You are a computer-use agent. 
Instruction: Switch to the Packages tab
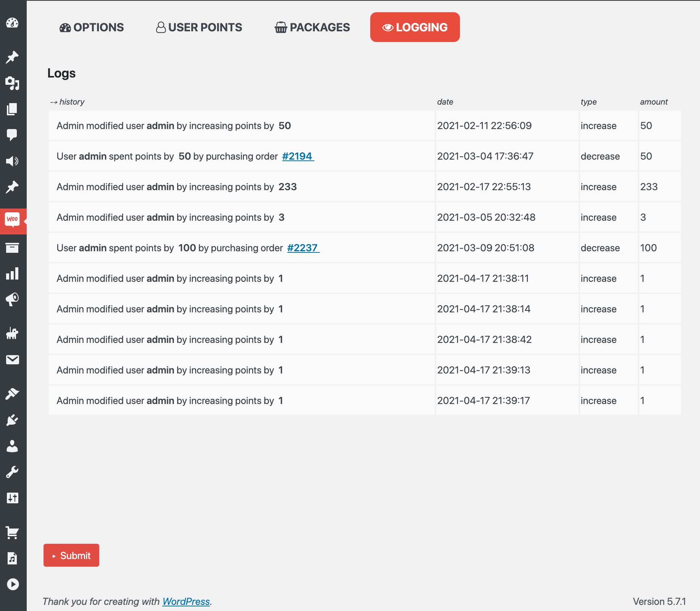(312, 27)
